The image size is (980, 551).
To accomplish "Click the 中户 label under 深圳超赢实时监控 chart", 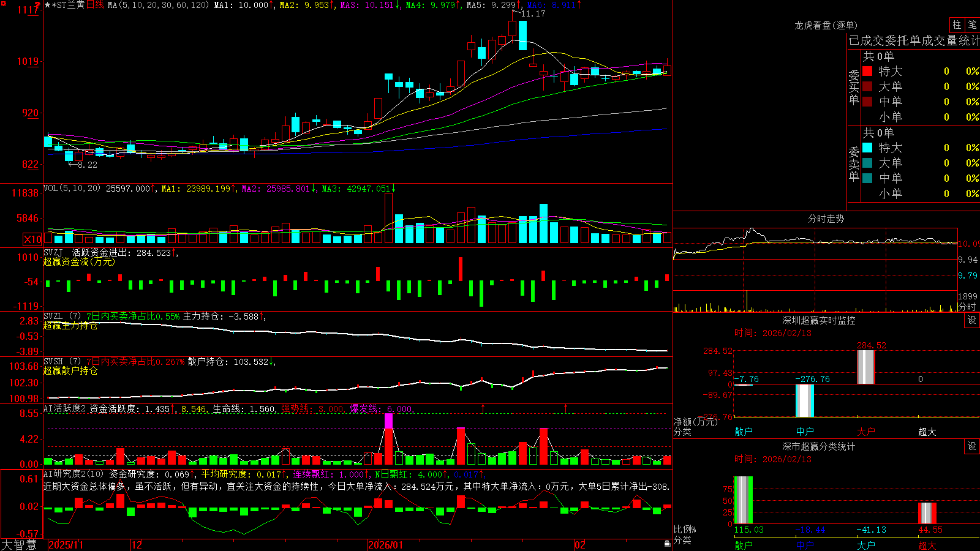I will pyautogui.click(x=805, y=432).
